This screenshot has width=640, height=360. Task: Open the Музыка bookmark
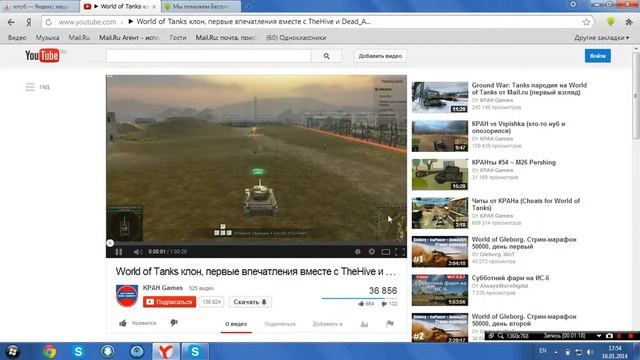pyautogui.click(x=47, y=38)
